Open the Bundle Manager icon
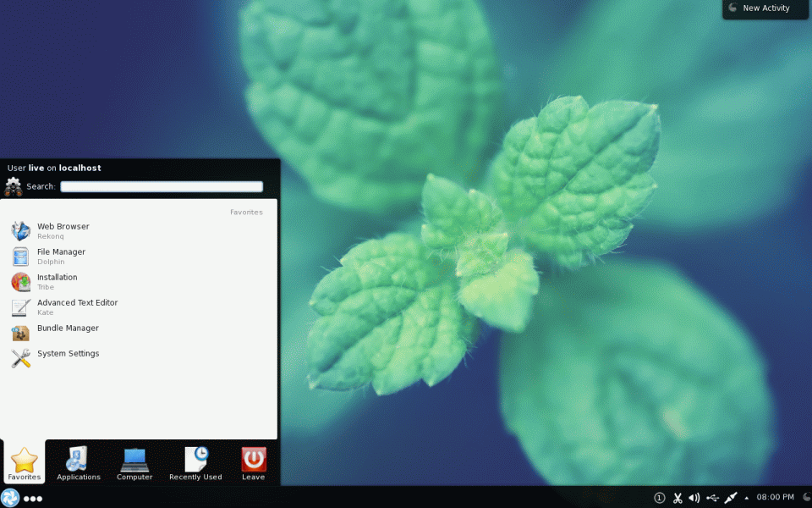Viewport: 812px width, 508px height. pyautogui.click(x=20, y=332)
